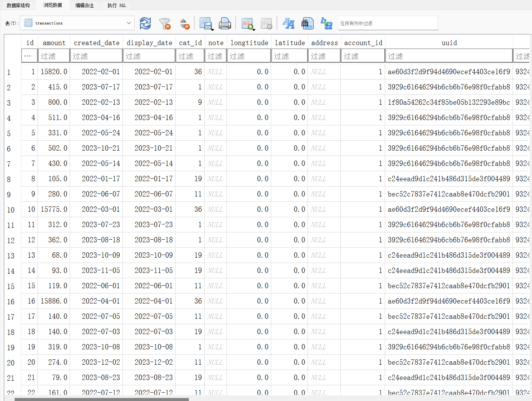The image size is (532, 401).
Task: Click the horizontal scrollbar thumb at bottom
Action: click(102, 399)
